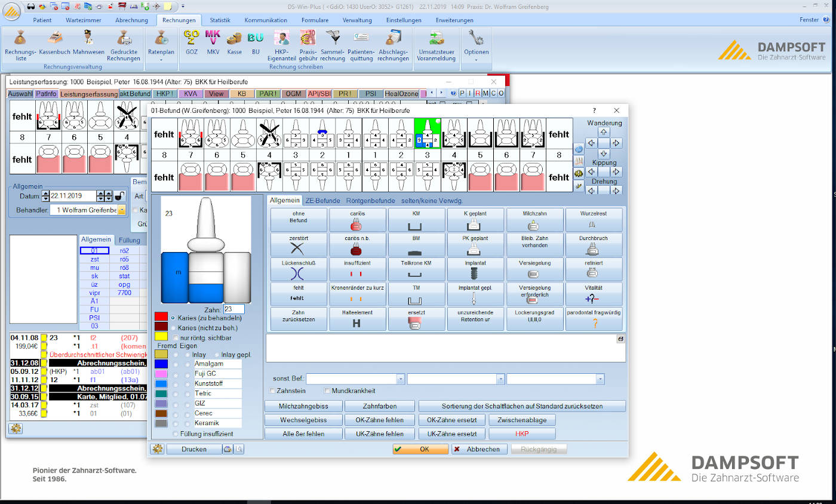Viewport: 836px width, 504px height.
Task: Open Sammelrechnung in the ribbon
Action: 333,45
